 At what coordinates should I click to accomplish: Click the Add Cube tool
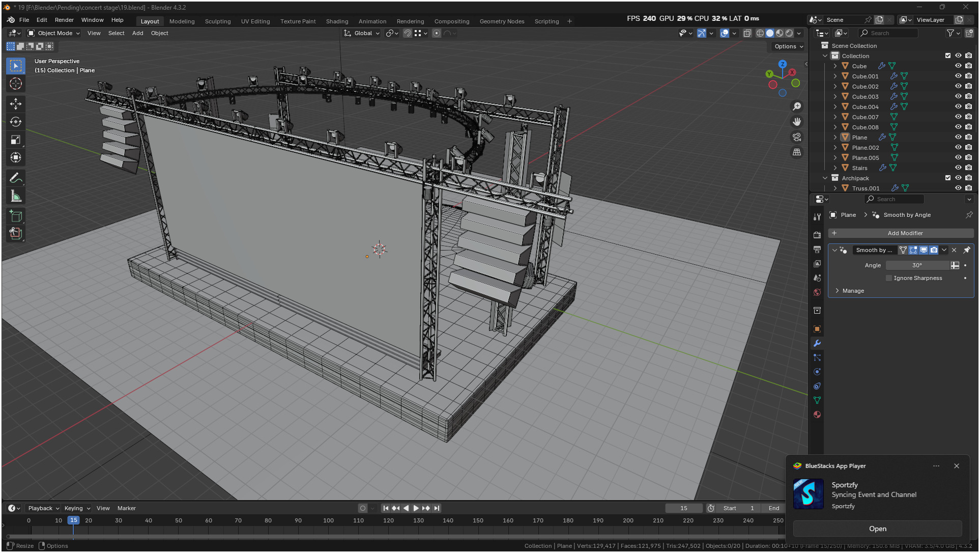tap(16, 216)
